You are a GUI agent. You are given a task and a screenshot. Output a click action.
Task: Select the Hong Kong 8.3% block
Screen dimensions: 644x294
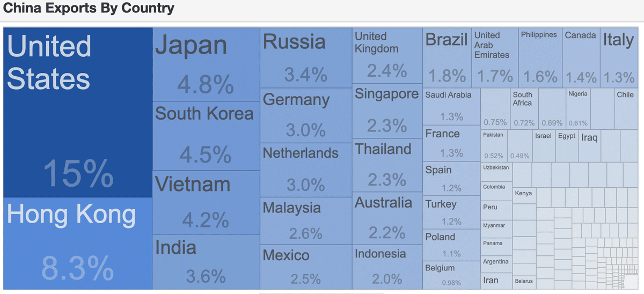78,243
